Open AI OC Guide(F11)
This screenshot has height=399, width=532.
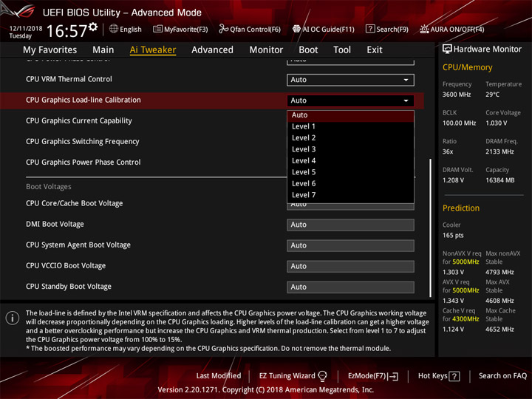[324, 29]
